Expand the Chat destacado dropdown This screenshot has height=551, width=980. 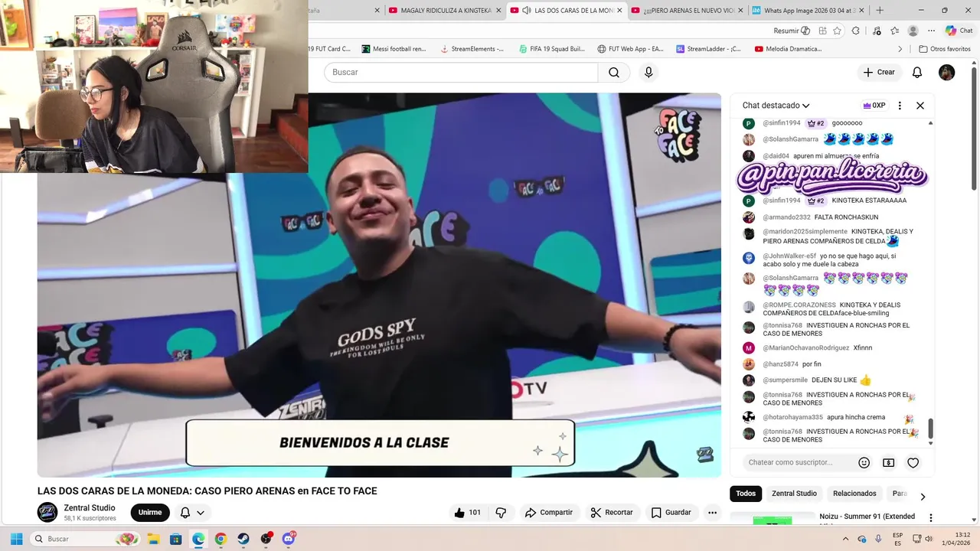tap(776, 106)
